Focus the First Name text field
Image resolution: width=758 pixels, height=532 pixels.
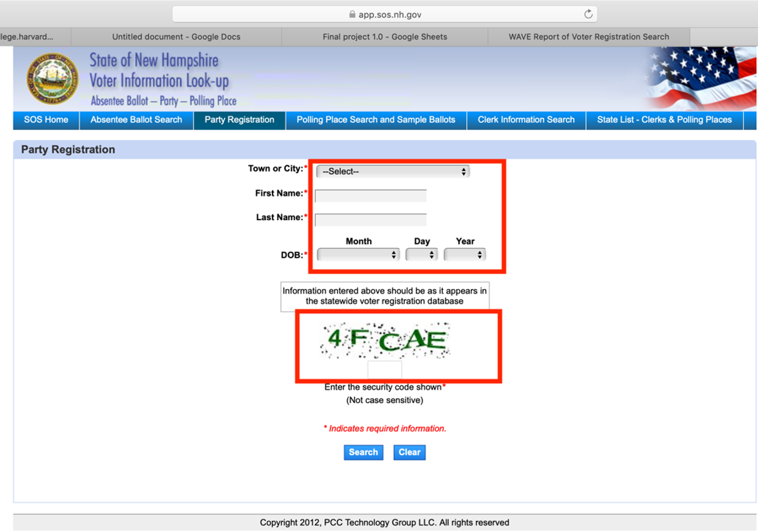tap(371, 196)
